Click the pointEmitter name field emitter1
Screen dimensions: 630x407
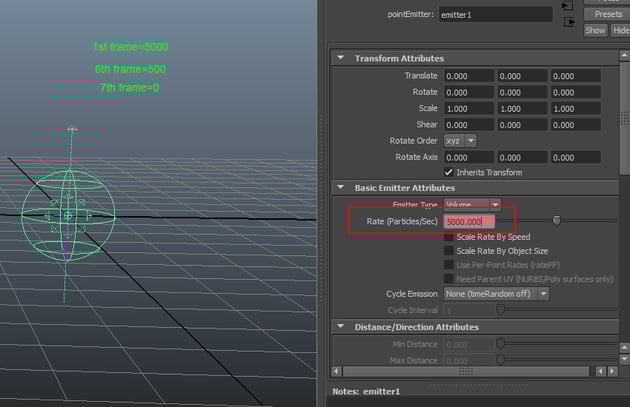(x=495, y=15)
